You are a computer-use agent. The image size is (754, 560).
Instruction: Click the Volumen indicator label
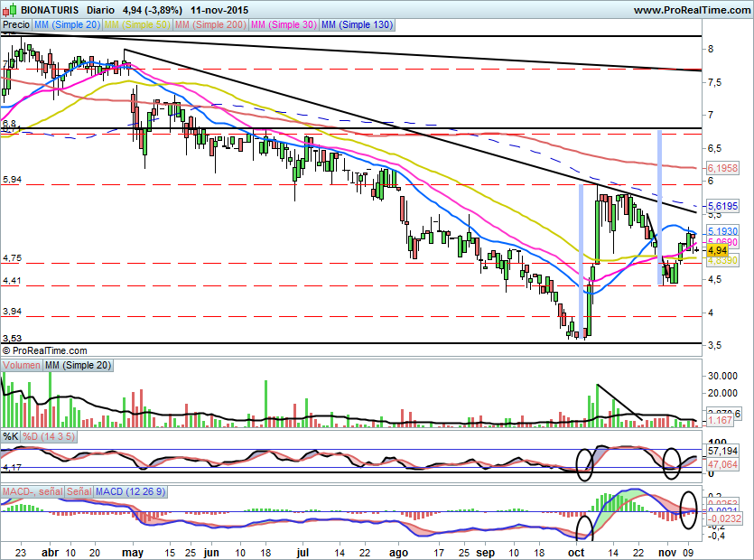tap(22, 365)
